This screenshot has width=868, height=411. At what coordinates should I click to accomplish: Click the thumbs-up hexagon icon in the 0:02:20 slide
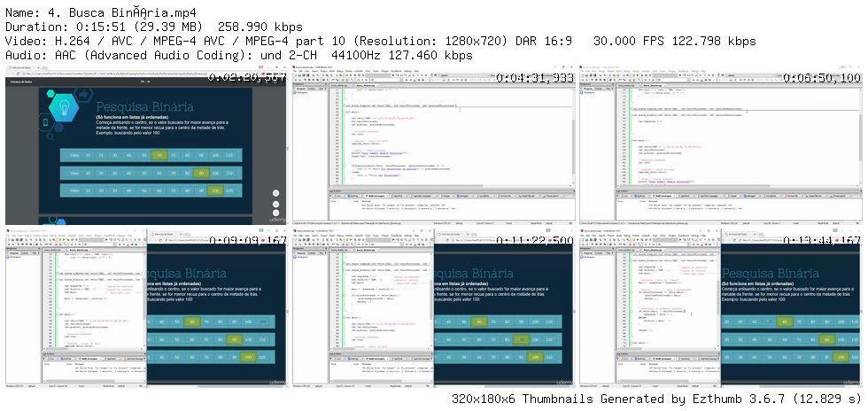pos(83,95)
